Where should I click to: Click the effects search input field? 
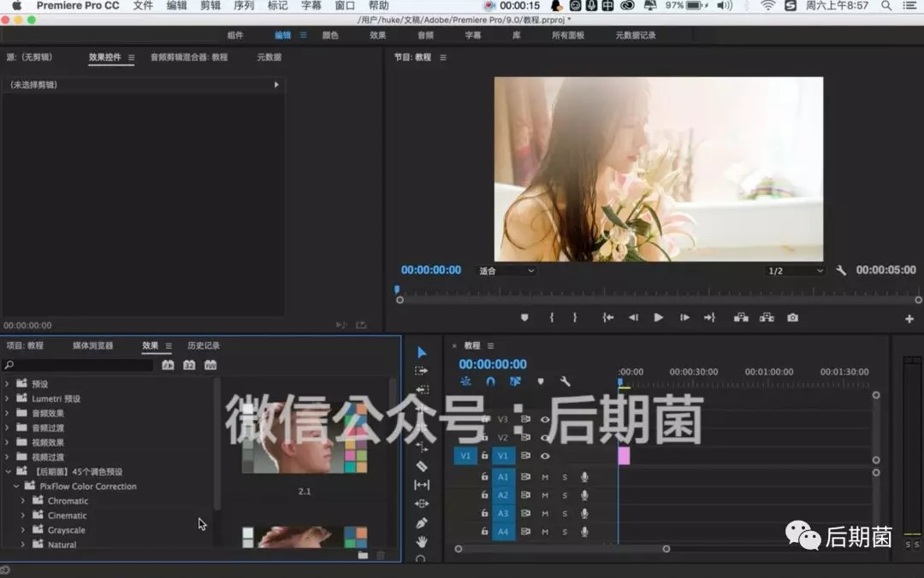[x=79, y=365]
